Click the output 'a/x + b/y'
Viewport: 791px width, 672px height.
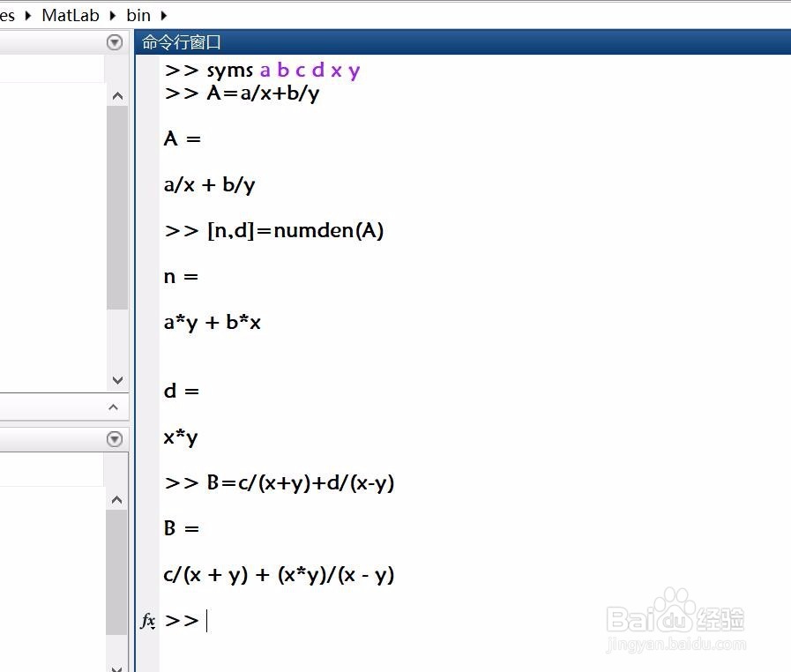(x=209, y=184)
